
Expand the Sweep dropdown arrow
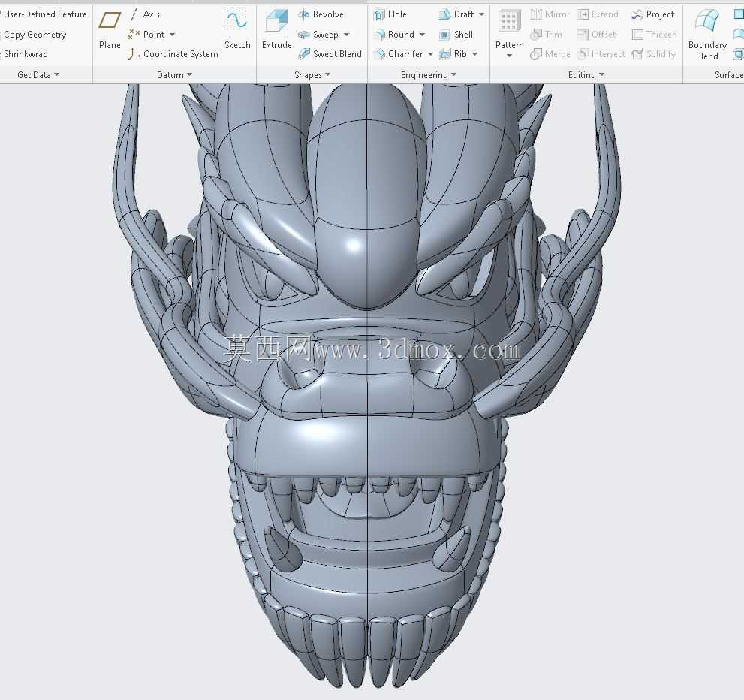coord(346,35)
